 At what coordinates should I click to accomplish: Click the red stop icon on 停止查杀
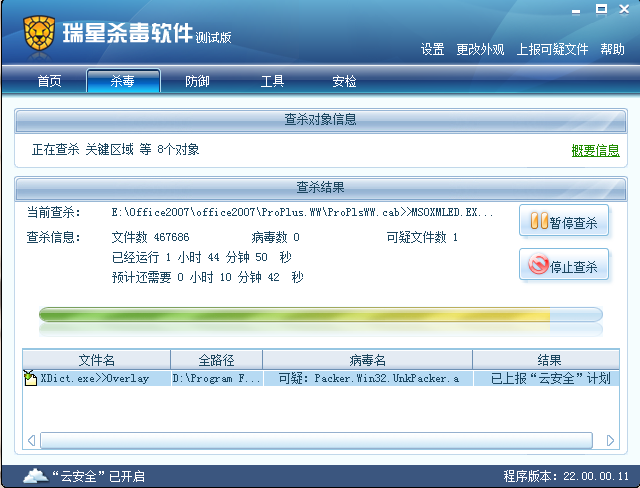point(538,264)
